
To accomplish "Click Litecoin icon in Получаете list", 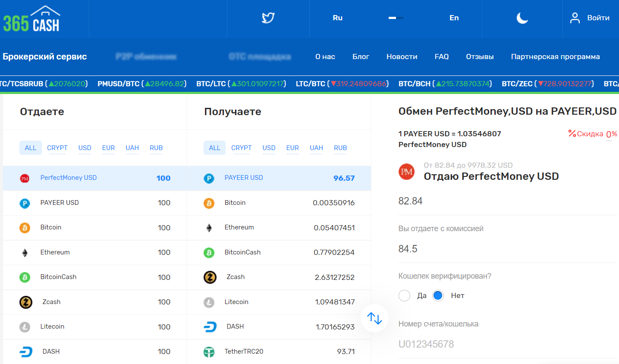I will [209, 302].
